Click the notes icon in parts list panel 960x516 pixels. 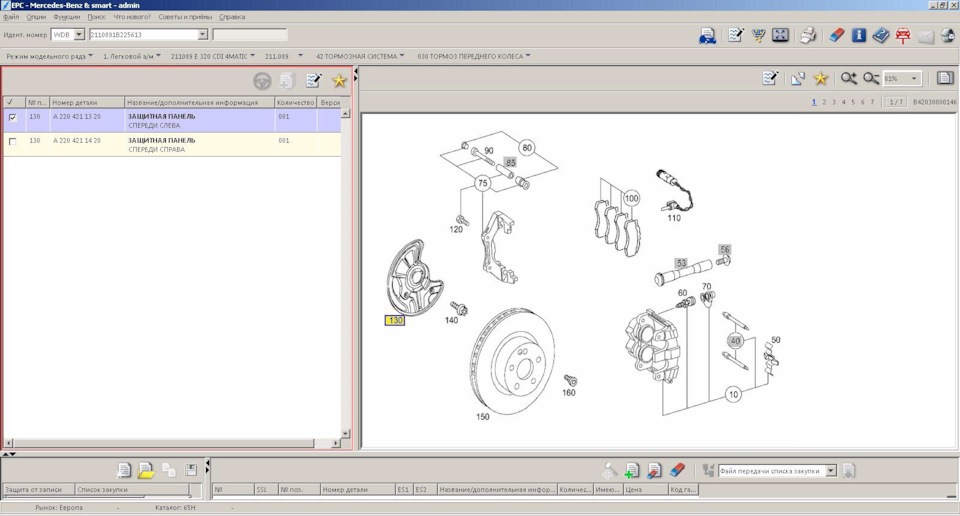tap(313, 80)
